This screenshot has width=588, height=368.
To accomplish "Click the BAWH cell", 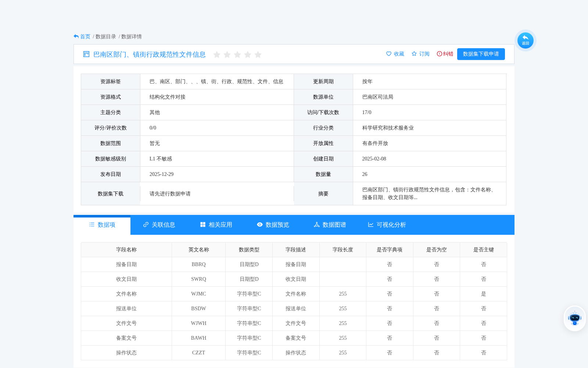I will pos(199,338).
